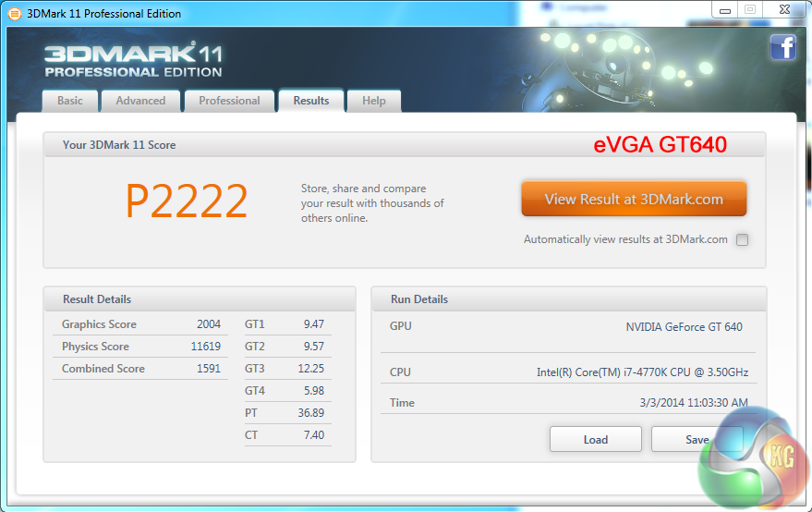The height and width of the screenshot is (512, 812).
Task: Close the 3DMark 11 window
Action: [x=784, y=10]
